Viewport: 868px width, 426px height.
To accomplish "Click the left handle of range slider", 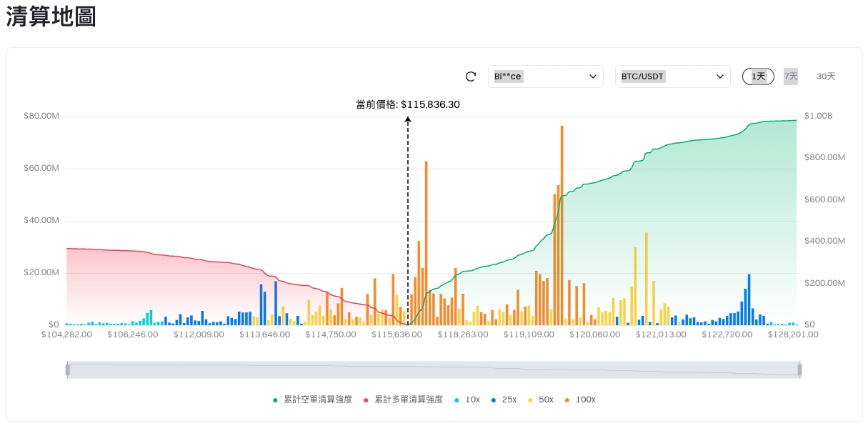I will [68, 370].
